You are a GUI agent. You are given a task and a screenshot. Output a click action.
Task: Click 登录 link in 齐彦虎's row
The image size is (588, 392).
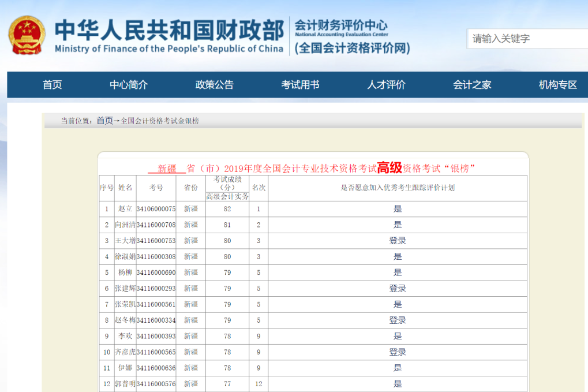pos(398,352)
